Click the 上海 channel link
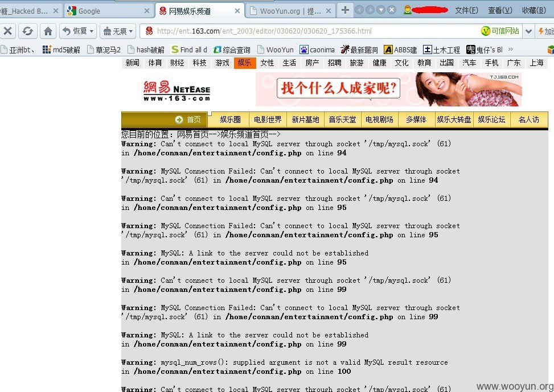Screen dimensions: 554x392 (x=536, y=63)
